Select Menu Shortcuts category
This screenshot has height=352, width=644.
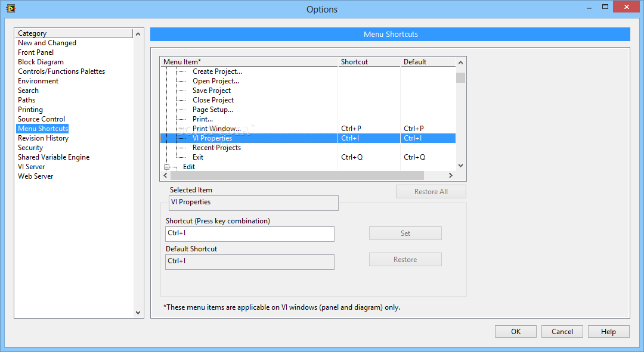43,129
